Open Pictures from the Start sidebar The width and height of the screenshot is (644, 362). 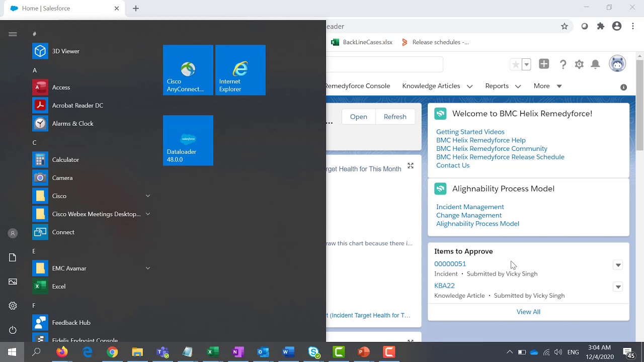pyautogui.click(x=13, y=282)
